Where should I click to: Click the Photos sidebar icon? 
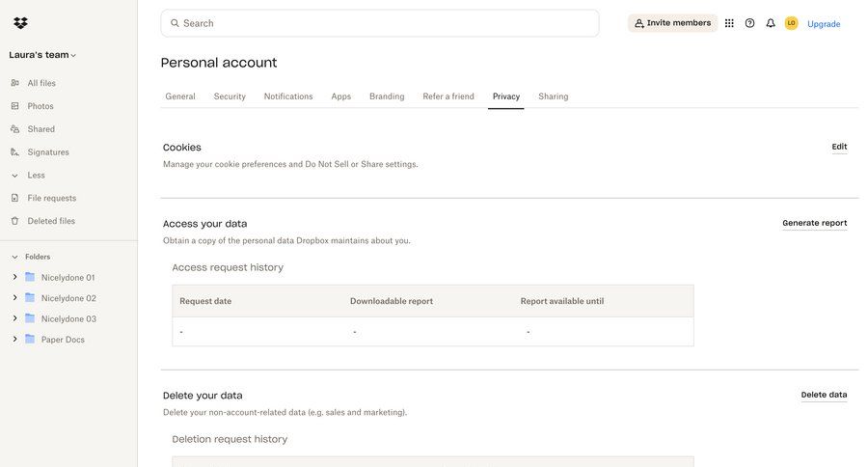14,106
